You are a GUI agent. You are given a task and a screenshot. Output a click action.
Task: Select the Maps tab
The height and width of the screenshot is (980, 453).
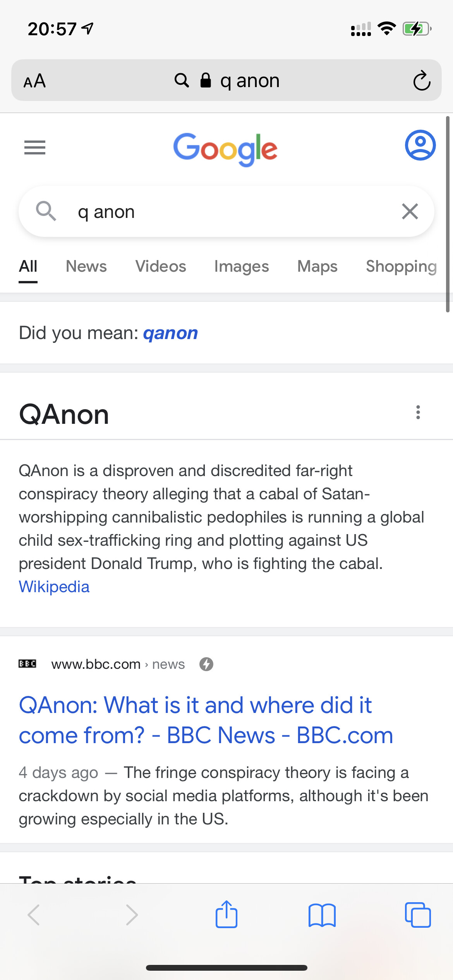[317, 267]
